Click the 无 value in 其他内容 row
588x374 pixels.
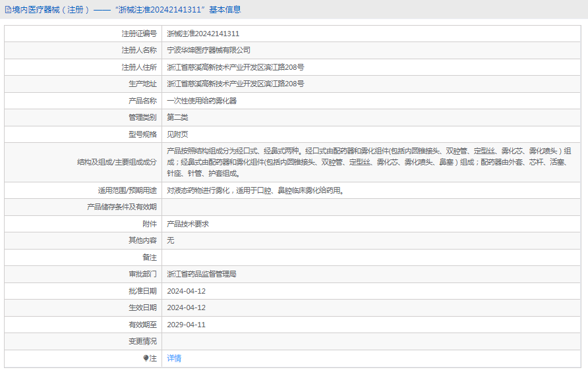(x=171, y=240)
